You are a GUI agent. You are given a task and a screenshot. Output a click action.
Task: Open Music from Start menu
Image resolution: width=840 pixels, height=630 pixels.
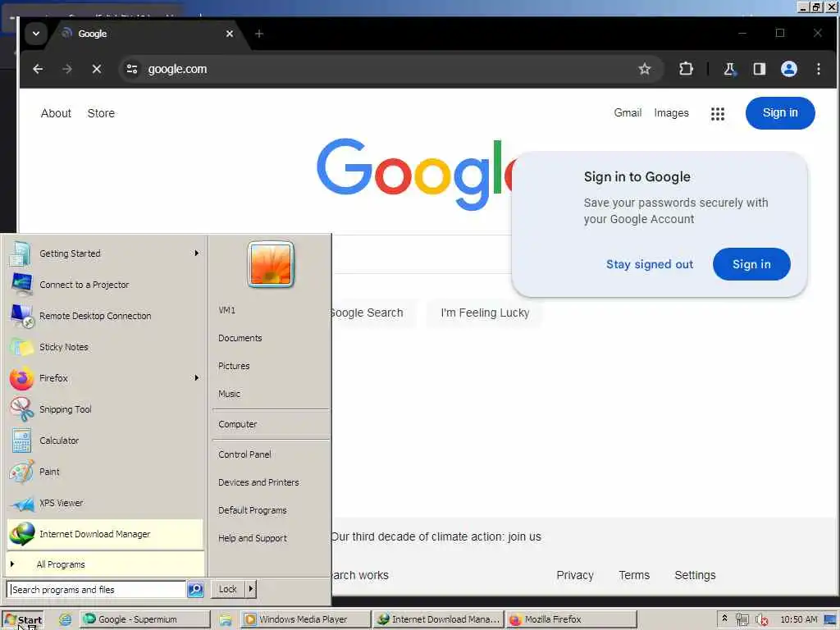[271, 394]
